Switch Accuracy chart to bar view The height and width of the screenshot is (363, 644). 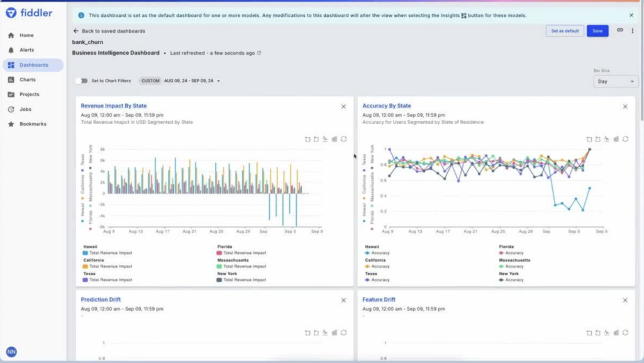(x=616, y=139)
